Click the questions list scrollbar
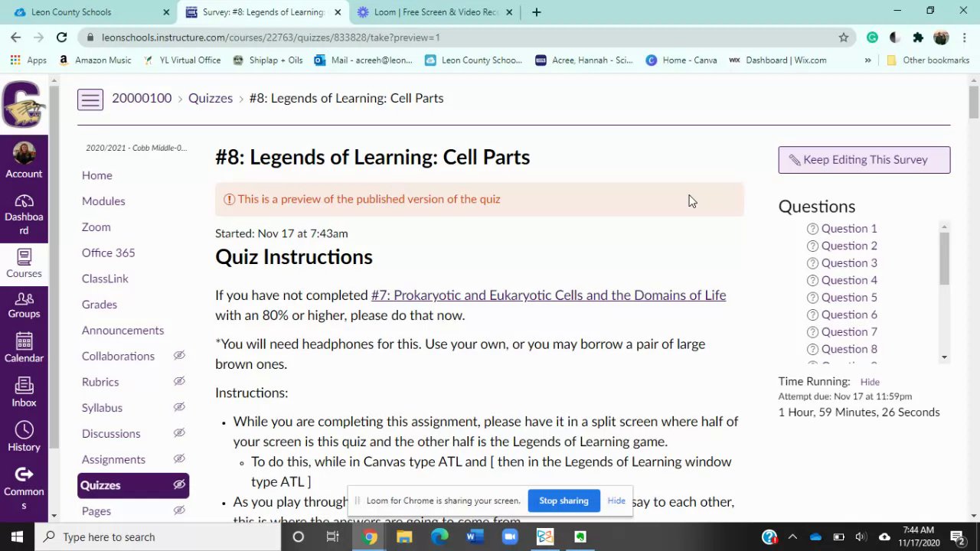Screen dimensions: 980x551 tap(944, 259)
